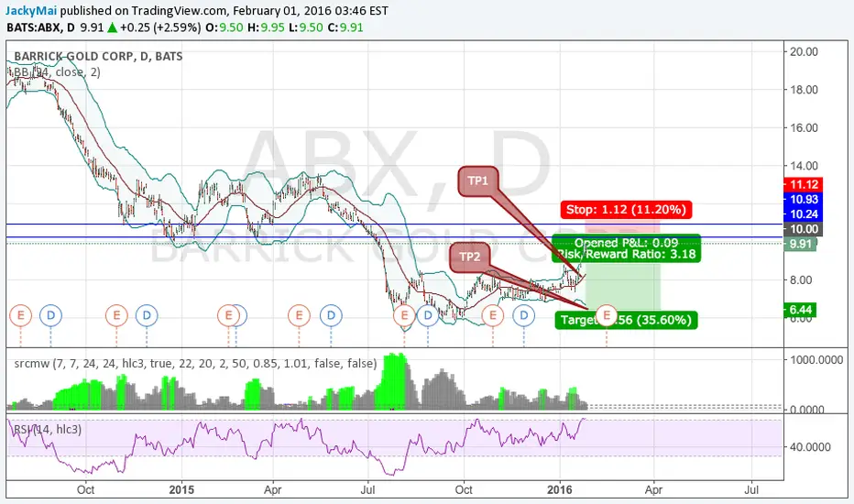Click the 18.00 price axis label
Screen dimensions: 854x504
804,90
